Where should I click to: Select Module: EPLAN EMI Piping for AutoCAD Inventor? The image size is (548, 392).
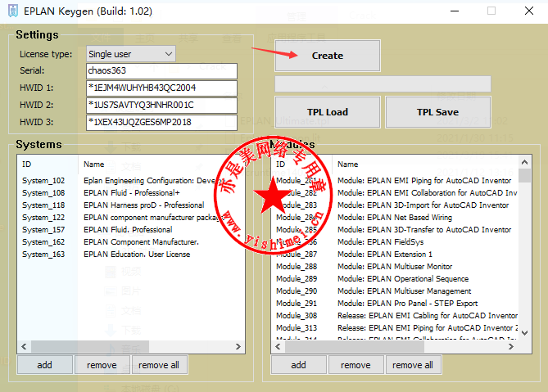tap(395, 181)
